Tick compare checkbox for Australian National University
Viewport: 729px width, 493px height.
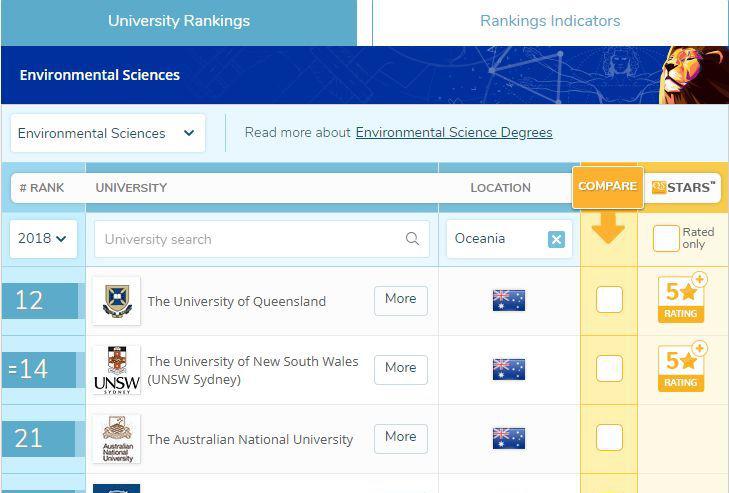609,437
